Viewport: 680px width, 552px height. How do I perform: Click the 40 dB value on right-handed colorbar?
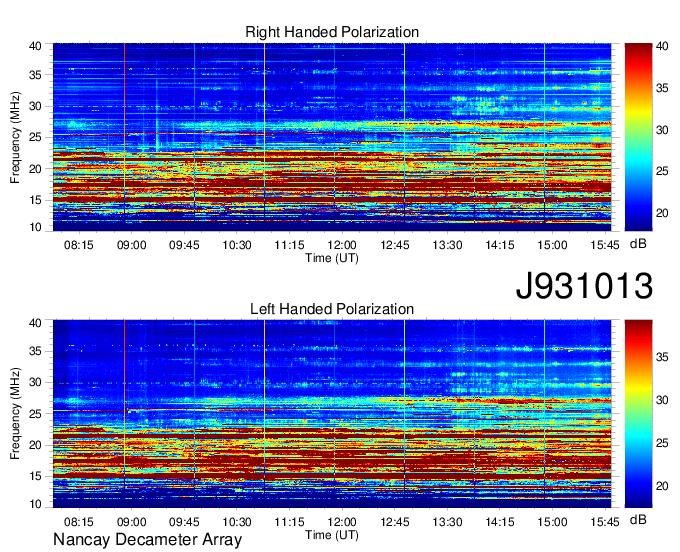click(662, 46)
